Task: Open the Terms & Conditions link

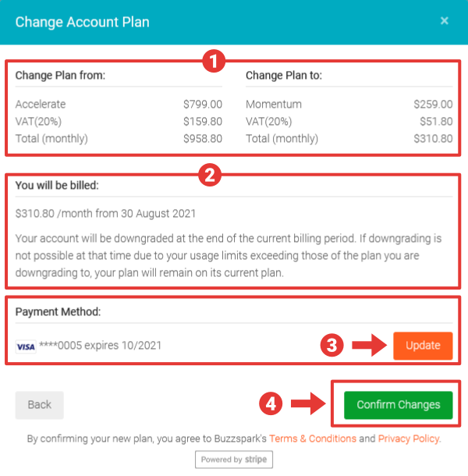Action: (312, 439)
